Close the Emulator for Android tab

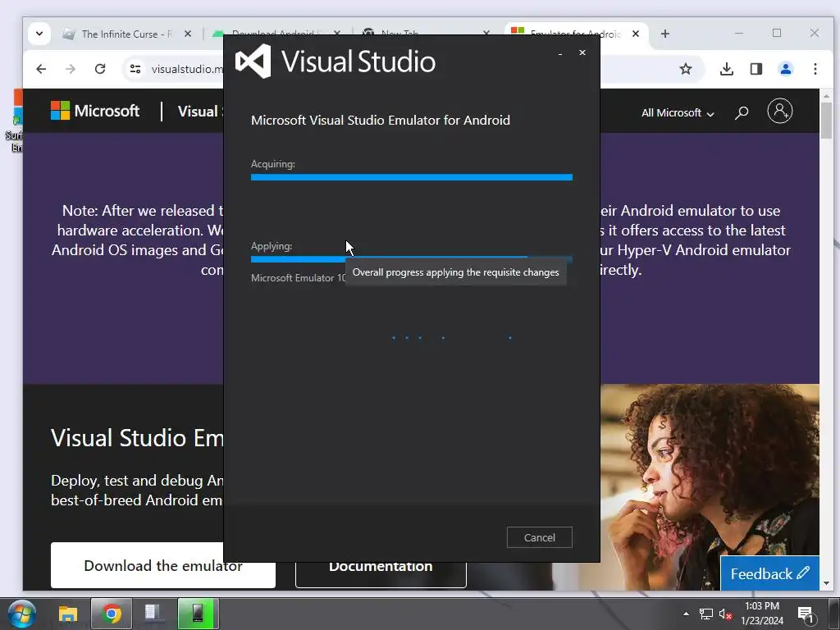coord(636,34)
